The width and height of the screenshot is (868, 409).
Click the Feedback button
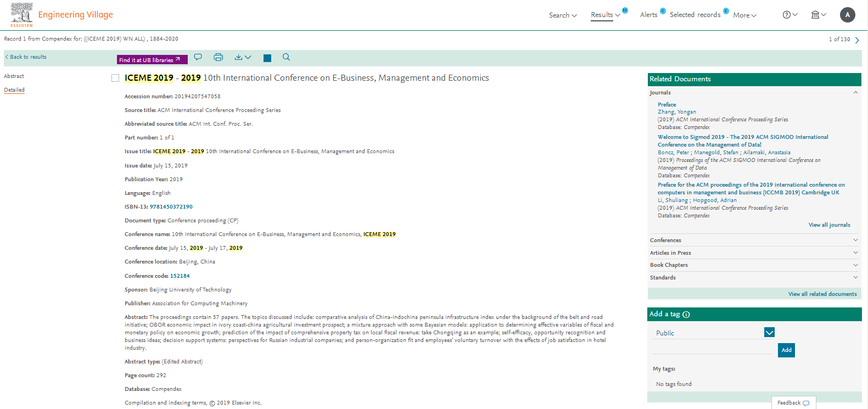pos(793,403)
